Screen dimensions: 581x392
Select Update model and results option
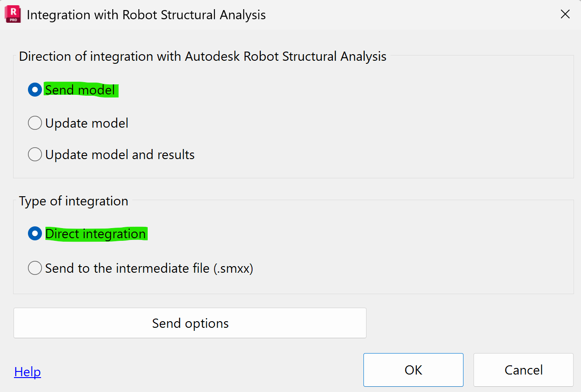[35, 154]
